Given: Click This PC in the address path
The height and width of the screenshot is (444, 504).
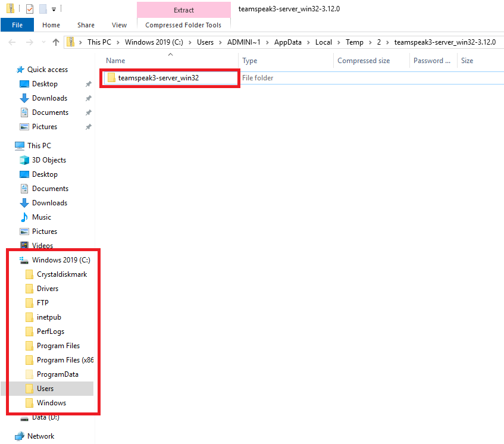Looking at the screenshot, I should (99, 42).
